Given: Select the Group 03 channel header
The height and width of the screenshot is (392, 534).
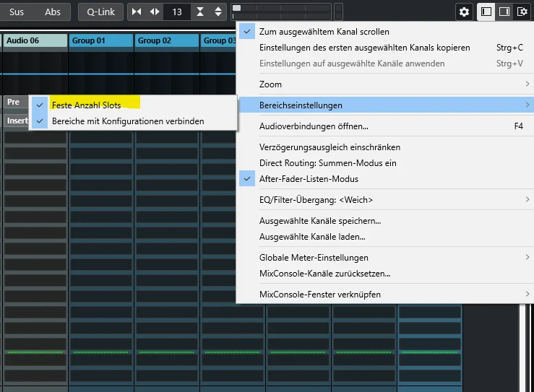Looking at the screenshot, I should [x=218, y=40].
